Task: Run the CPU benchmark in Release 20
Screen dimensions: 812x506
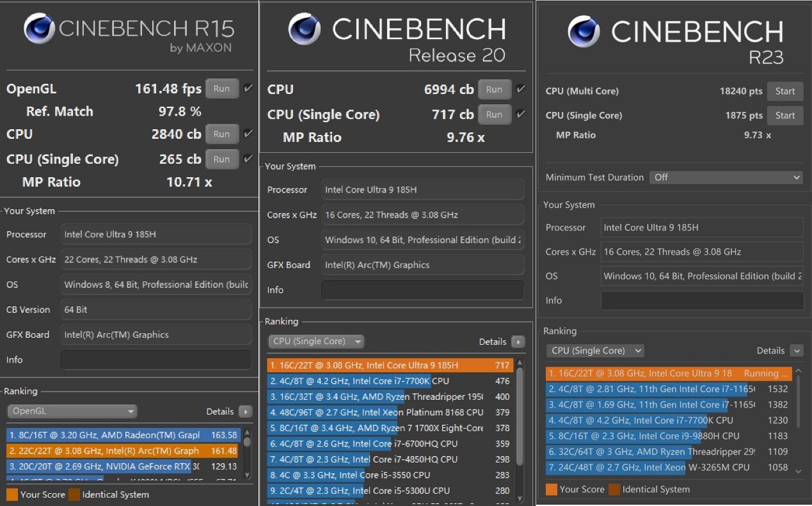Action: click(495, 90)
